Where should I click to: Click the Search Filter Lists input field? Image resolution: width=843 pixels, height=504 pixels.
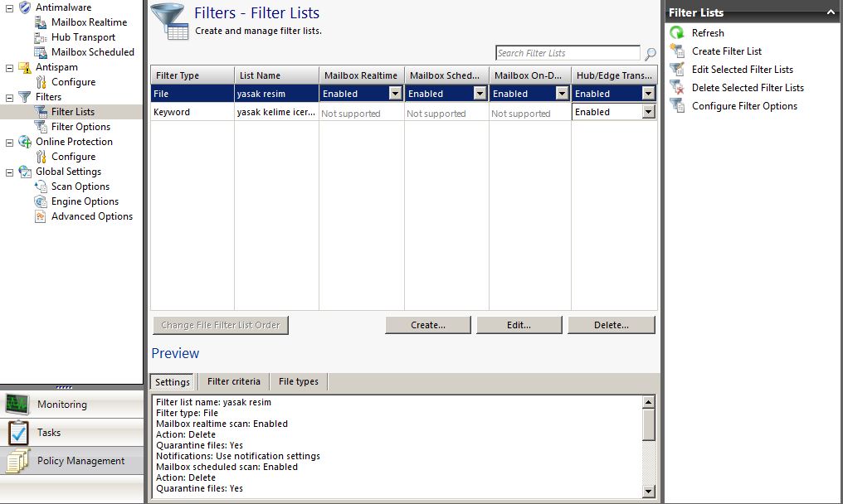568,53
